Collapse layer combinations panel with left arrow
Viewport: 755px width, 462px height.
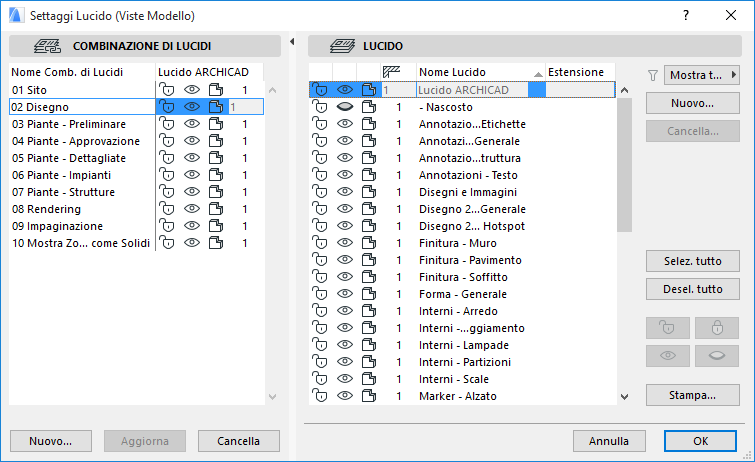[x=292, y=42]
